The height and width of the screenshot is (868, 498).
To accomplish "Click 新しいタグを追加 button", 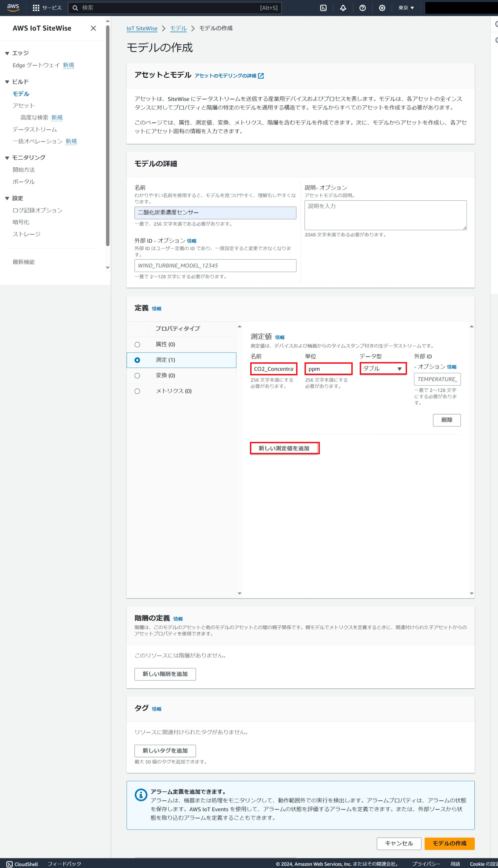I will [x=165, y=751].
